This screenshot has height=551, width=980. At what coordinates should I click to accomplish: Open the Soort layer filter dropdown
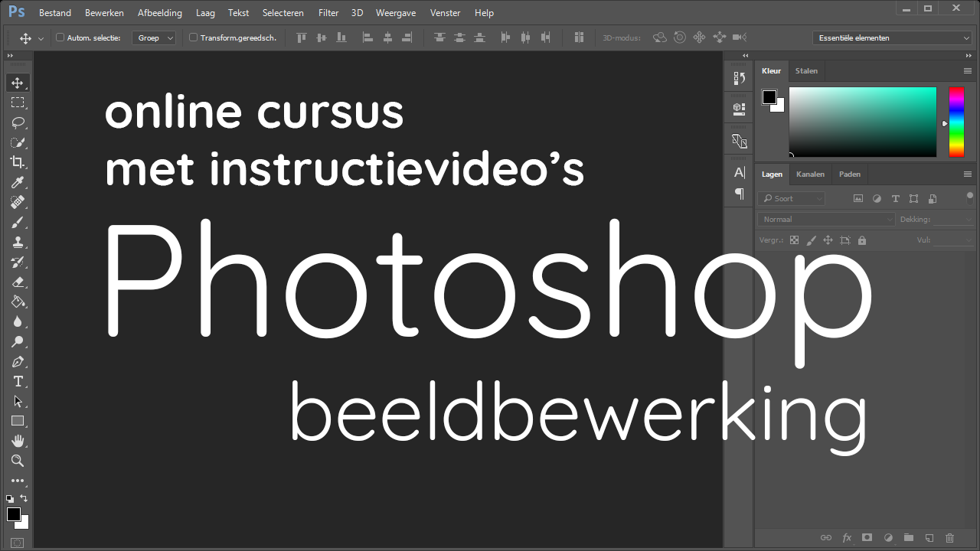click(x=792, y=198)
